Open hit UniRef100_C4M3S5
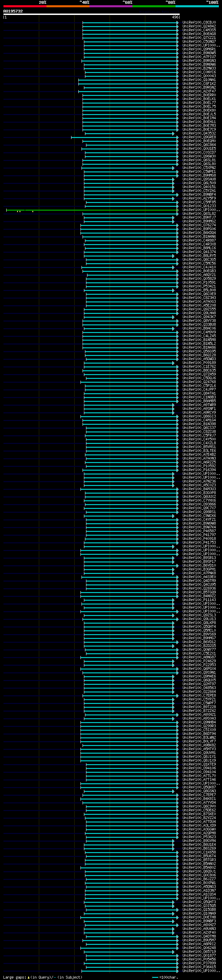The height and width of the screenshot is (980, 222). [x=199, y=30]
